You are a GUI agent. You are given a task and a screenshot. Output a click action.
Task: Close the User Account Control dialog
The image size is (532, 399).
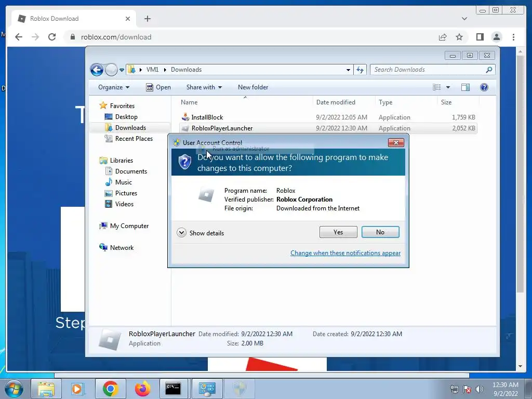[x=395, y=142]
